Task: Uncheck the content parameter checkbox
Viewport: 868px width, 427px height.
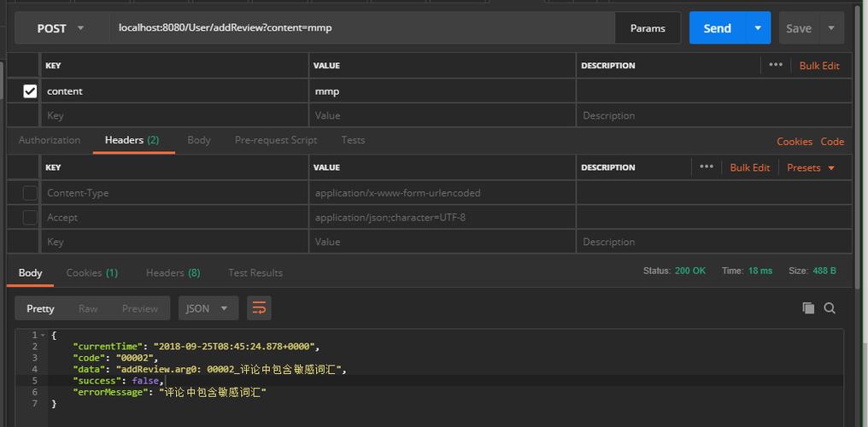Action: click(30, 91)
